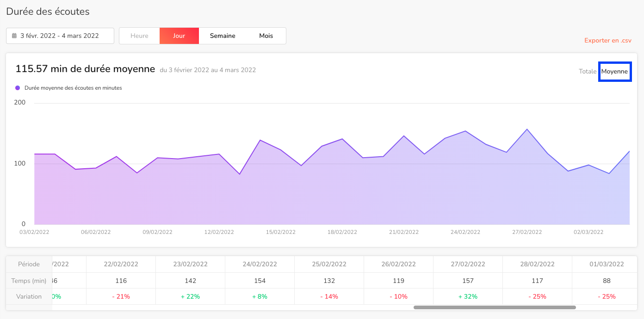
Task: Select the + 32% variation cell
Action: point(468,296)
